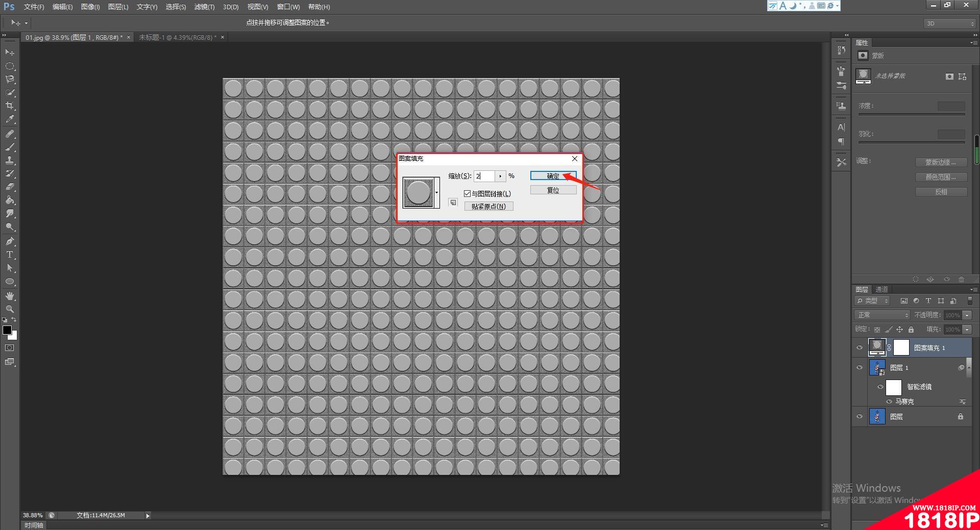
Task: Open the pattern picker dropdown arrow
Action: pyautogui.click(x=436, y=193)
